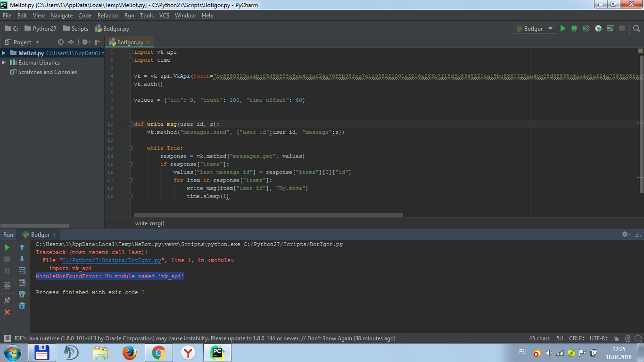The width and height of the screenshot is (644, 362).
Task: Open tool windows quick access icon bottom-left
Action: tap(7, 338)
